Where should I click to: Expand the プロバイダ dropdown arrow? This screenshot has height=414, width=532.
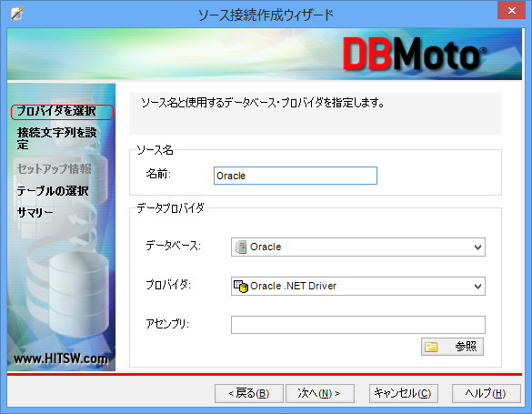(477, 286)
